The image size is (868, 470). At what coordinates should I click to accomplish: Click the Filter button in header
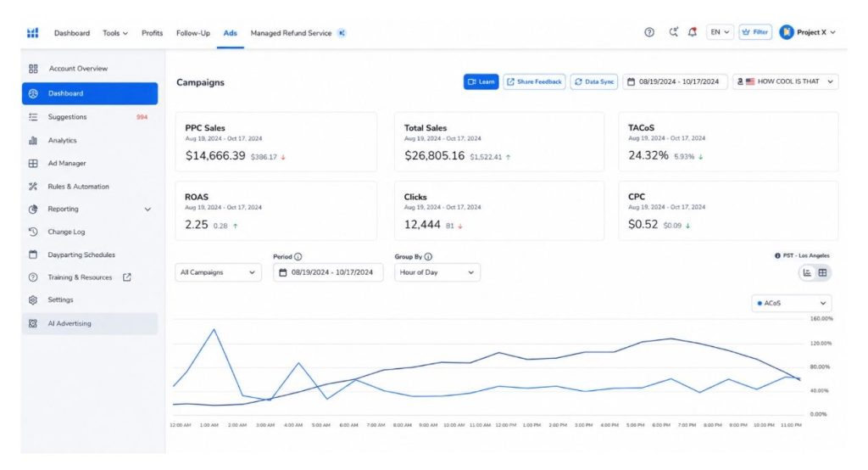[x=755, y=32]
